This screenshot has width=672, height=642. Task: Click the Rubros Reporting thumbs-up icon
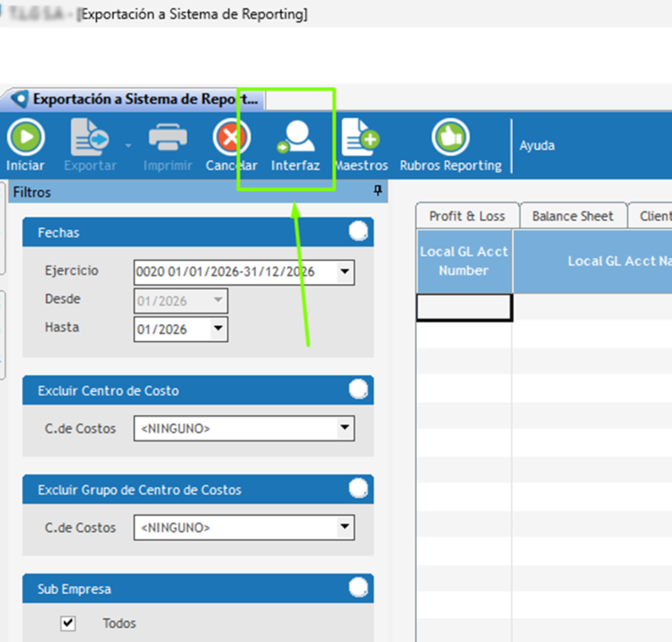point(450,137)
